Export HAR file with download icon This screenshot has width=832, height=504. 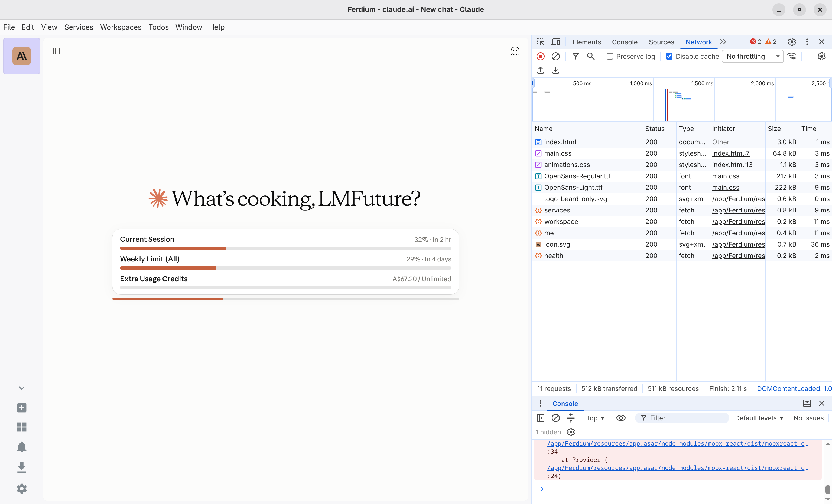coord(555,70)
